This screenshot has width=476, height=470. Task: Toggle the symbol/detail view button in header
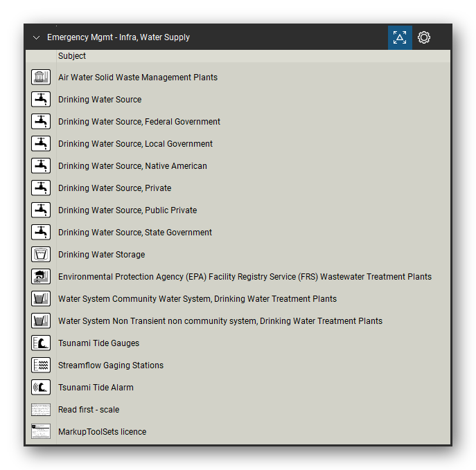[x=400, y=37]
